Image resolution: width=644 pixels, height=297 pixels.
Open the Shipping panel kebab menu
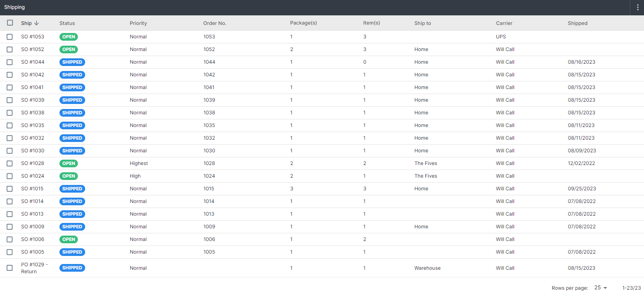tap(637, 8)
